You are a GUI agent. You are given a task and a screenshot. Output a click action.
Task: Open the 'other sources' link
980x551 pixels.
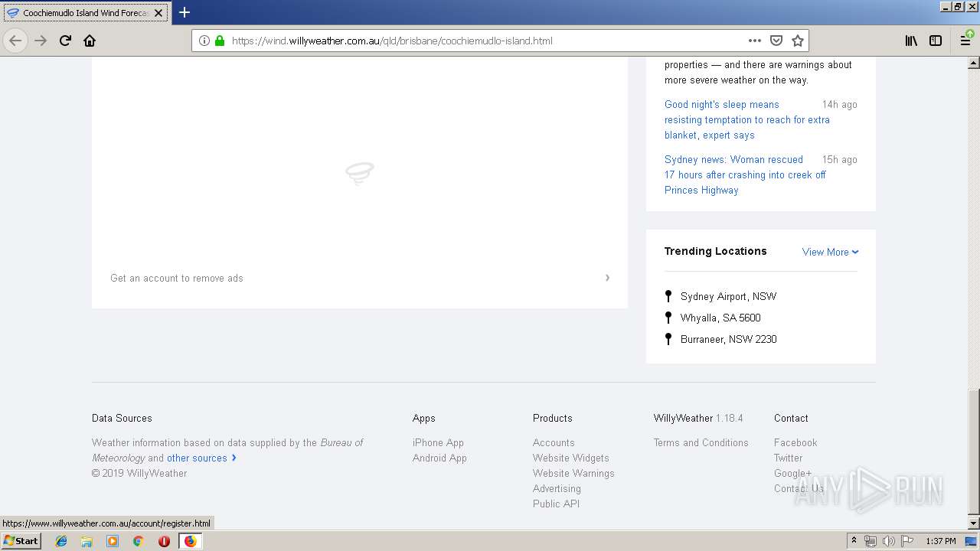[x=197, y=458]
